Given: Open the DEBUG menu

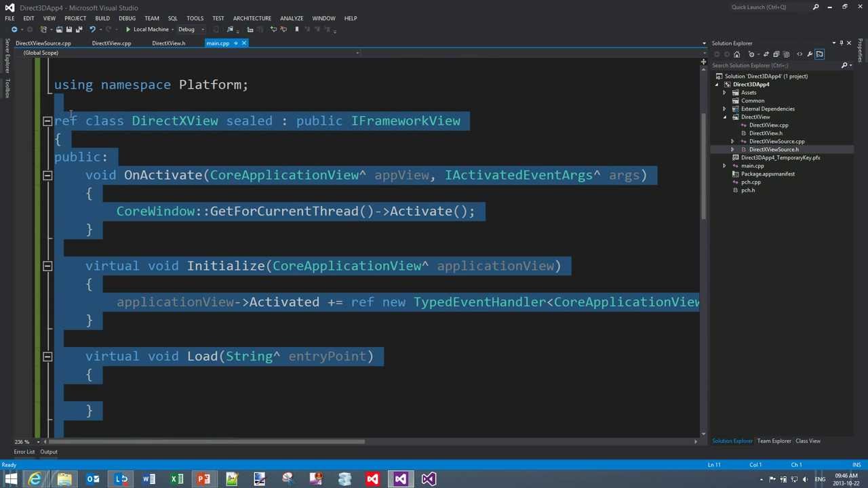Looking at the screenshot, I should 127,18.
